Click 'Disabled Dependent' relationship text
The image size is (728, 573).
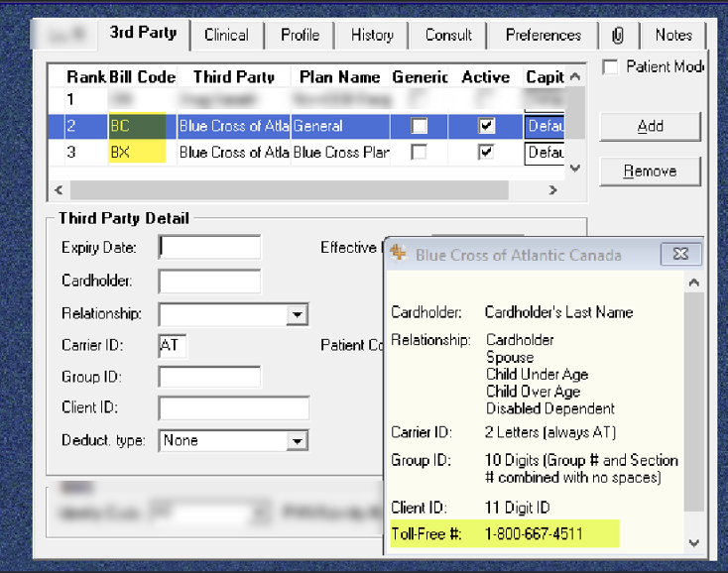coord(550,408)
